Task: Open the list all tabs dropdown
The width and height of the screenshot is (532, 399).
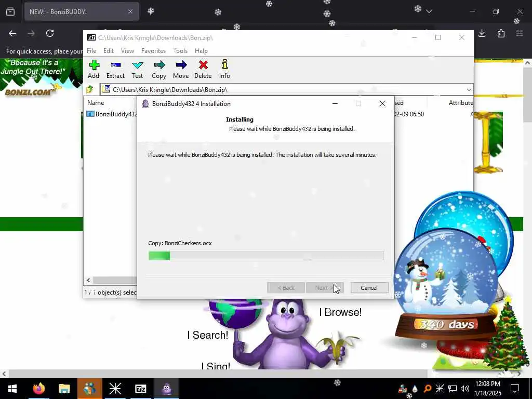Action: [x=429, y=11]
